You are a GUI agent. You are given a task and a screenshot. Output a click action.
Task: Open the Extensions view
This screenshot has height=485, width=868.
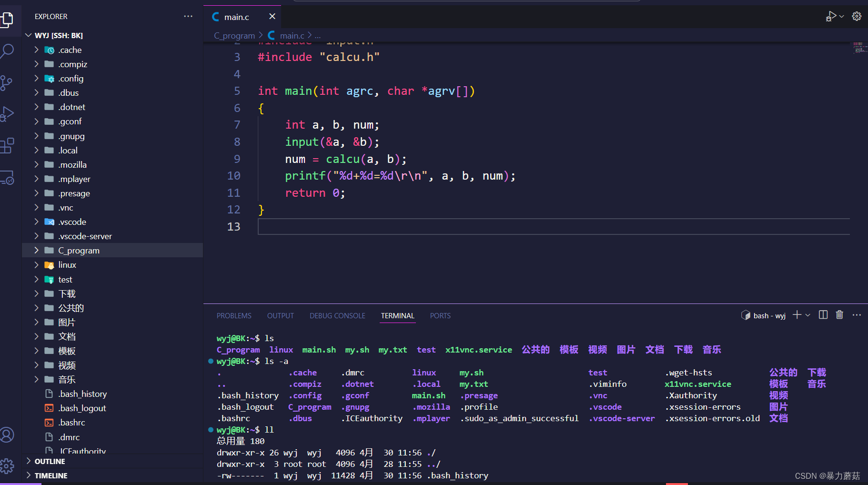tap(7, 146)
